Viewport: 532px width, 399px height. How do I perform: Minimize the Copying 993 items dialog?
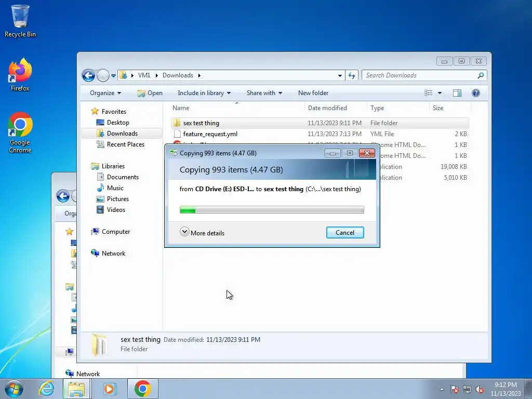pos(332,153)
